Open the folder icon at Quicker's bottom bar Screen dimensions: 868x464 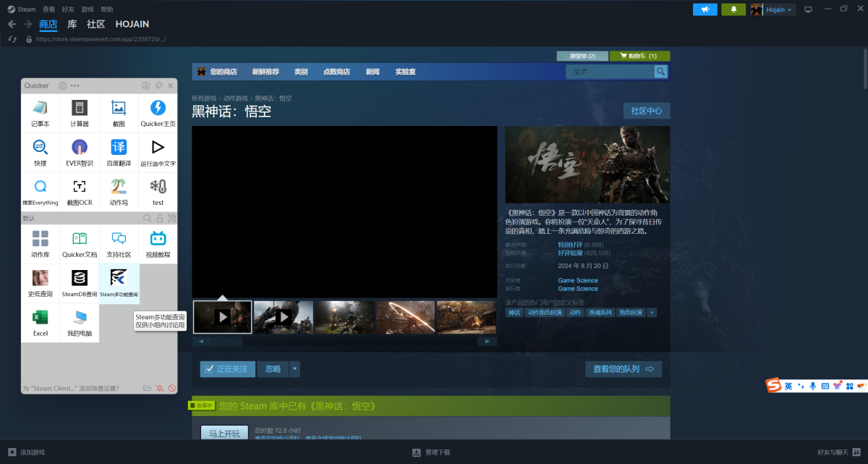click(x=148, y=388)
